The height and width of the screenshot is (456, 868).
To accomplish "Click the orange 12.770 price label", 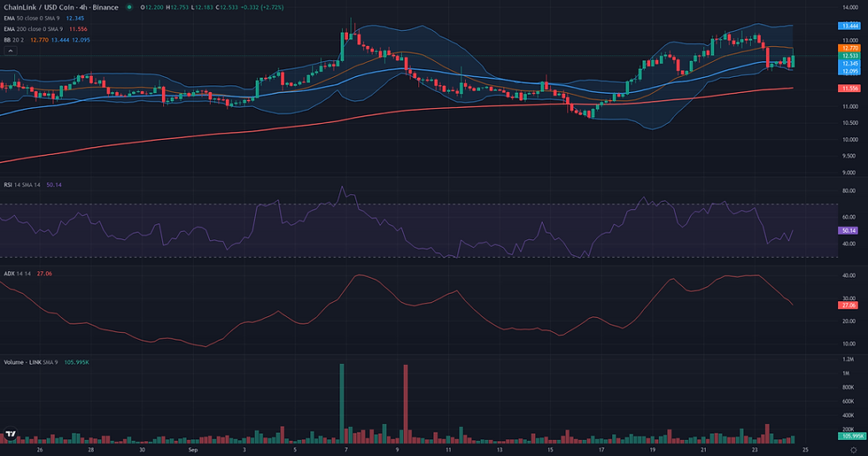I will 849,49.
